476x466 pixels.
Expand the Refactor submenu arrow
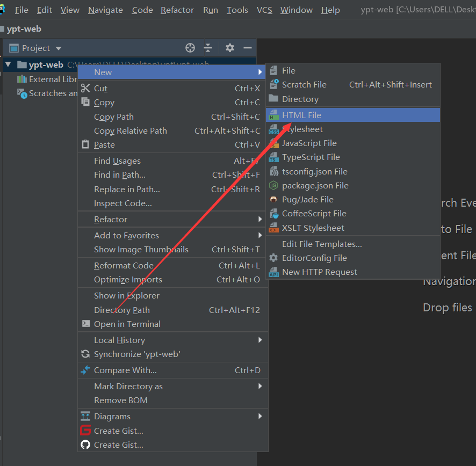point(261,219)
